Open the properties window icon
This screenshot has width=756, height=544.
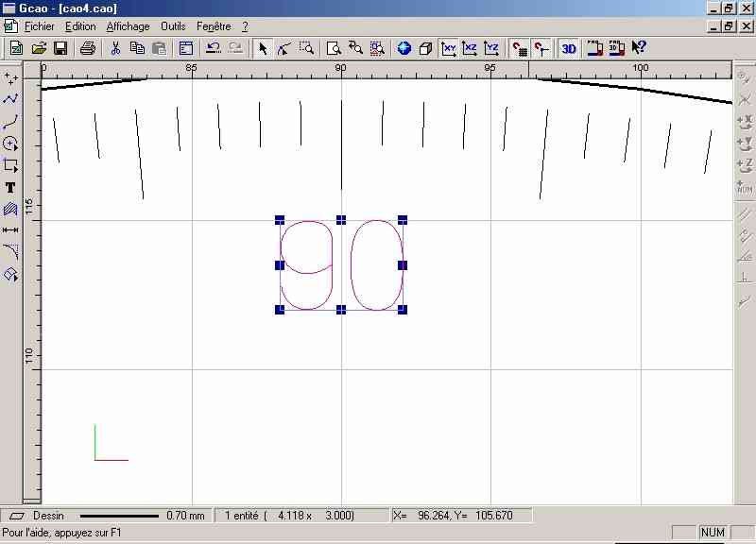(x=186, y=48)
